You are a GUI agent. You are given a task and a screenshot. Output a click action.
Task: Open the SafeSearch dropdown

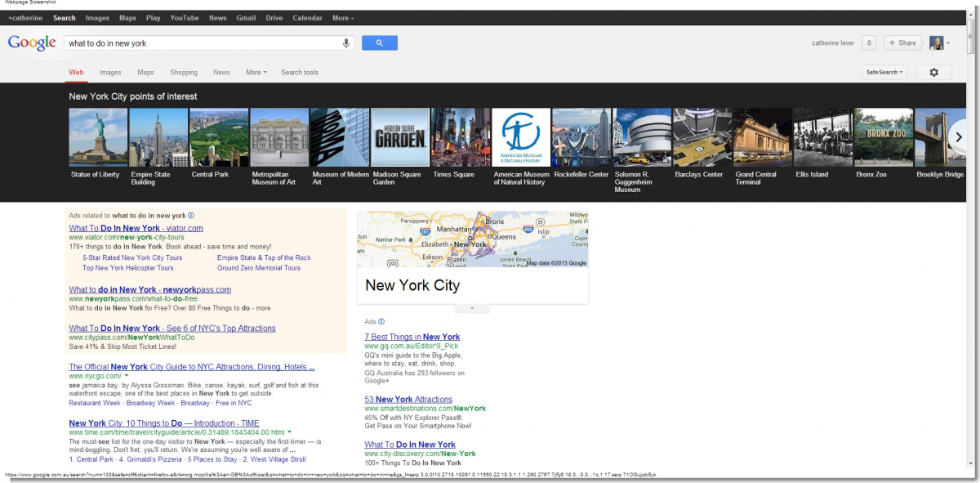885,72
